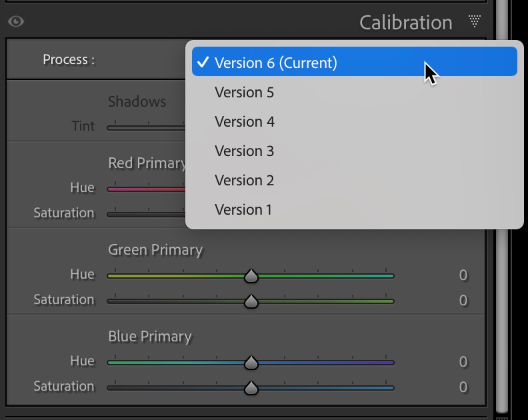Click the Green Primary Hue value field

463,275
